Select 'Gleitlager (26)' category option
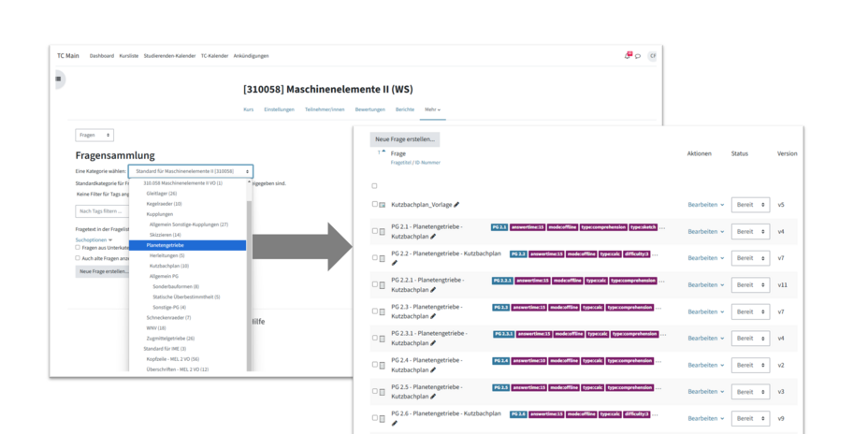Image resolution: width=868 pixels, height=434 pixels. [162, 194]
